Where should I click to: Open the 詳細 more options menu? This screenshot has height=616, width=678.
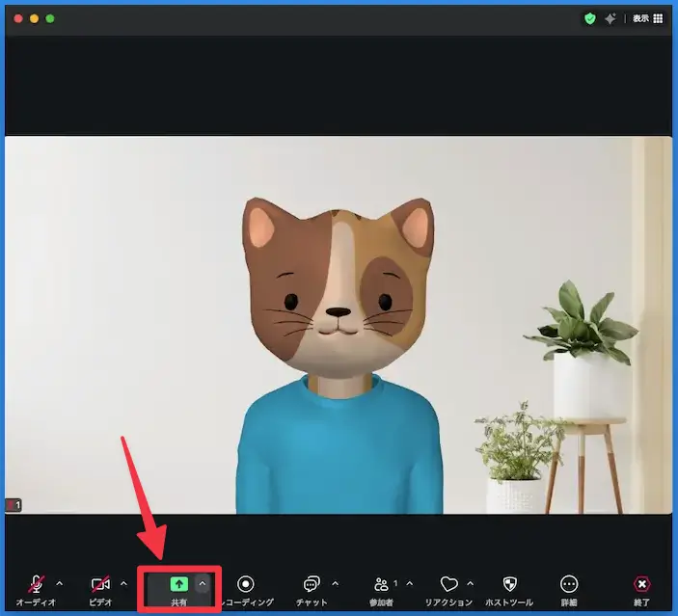(x=569, y=584)
